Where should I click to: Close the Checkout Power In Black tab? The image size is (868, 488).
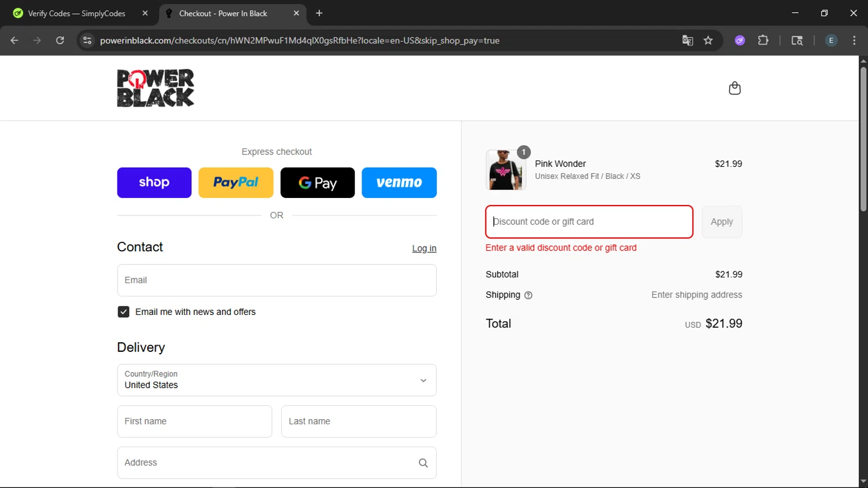[x=296, y=13]
